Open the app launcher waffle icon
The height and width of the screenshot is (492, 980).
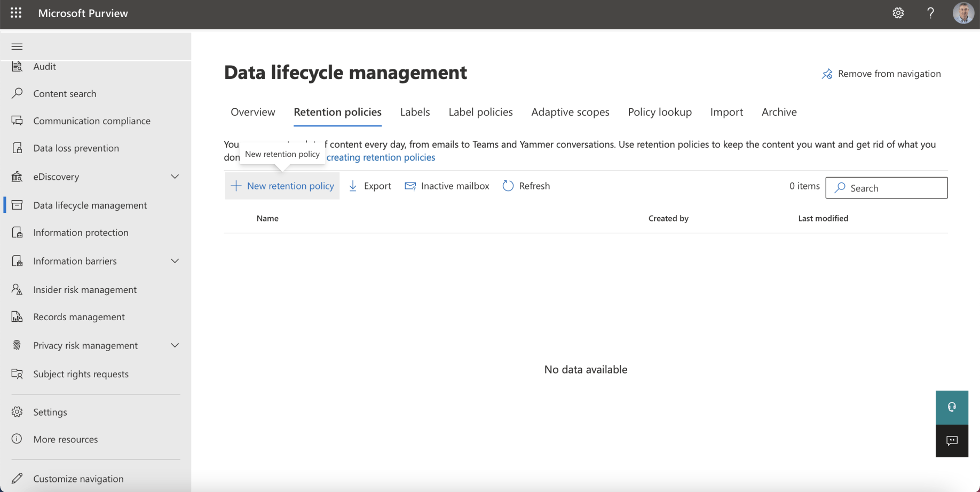[x=16, y=13]
